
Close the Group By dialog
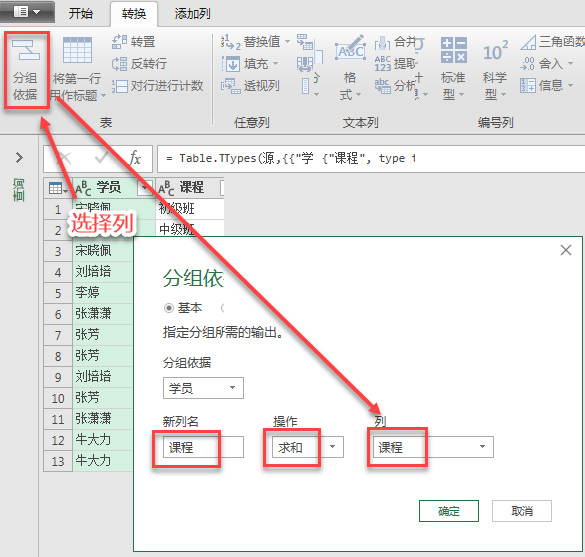(x=566, y=250)
